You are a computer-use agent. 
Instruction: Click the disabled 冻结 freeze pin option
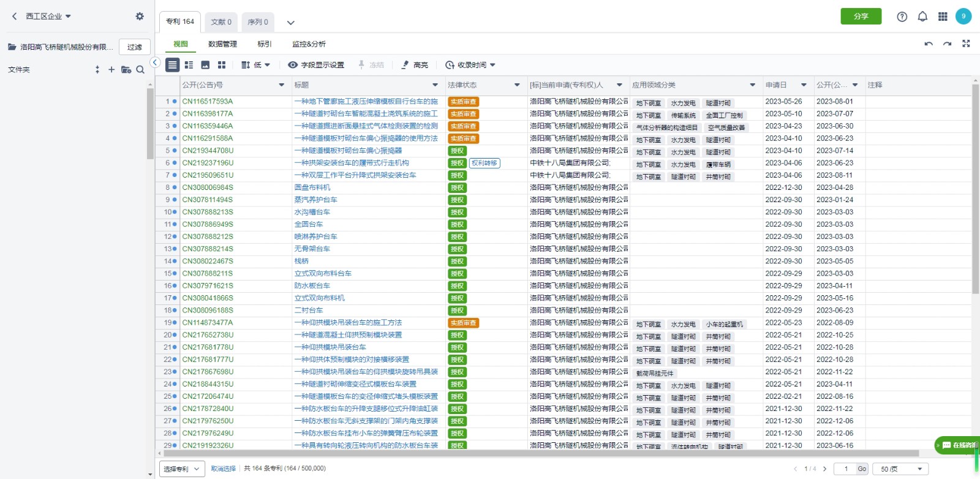click(371, 65)
